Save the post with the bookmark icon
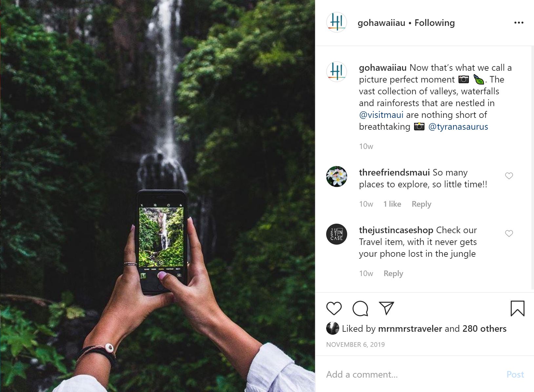Viewport: 534px width, 392px height. pyautogui.click(x=517, y=308)
